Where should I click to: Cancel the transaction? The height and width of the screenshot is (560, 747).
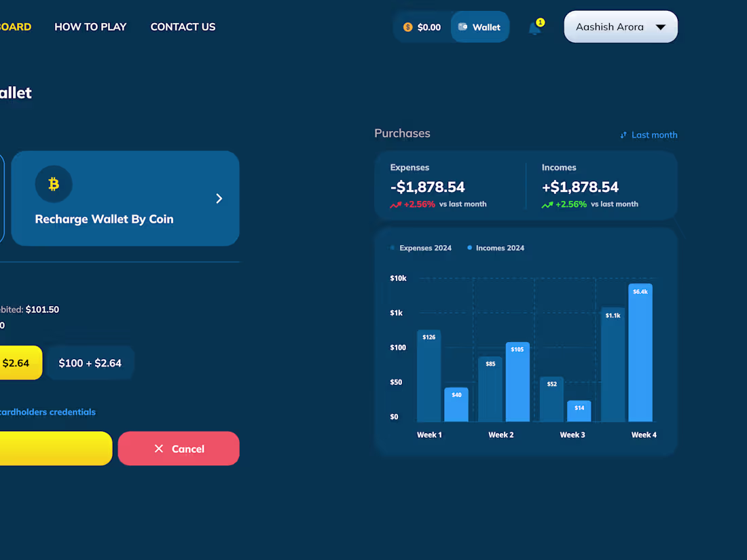pos(179,449)
